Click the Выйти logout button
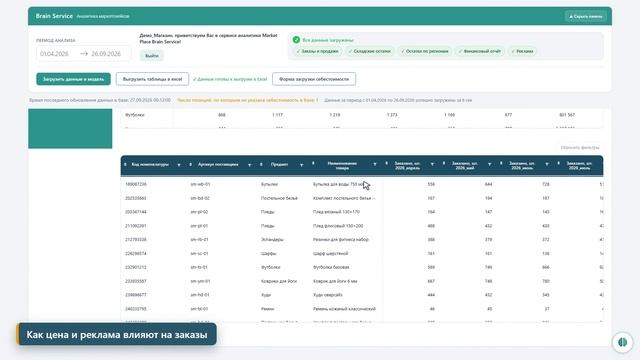 pos(152,56)
